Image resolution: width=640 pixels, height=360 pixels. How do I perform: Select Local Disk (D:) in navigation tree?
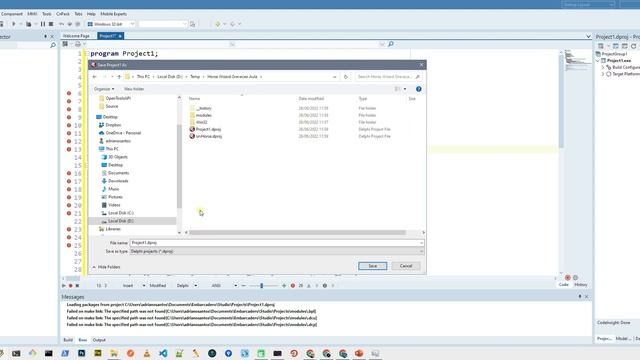coord(121,221)
